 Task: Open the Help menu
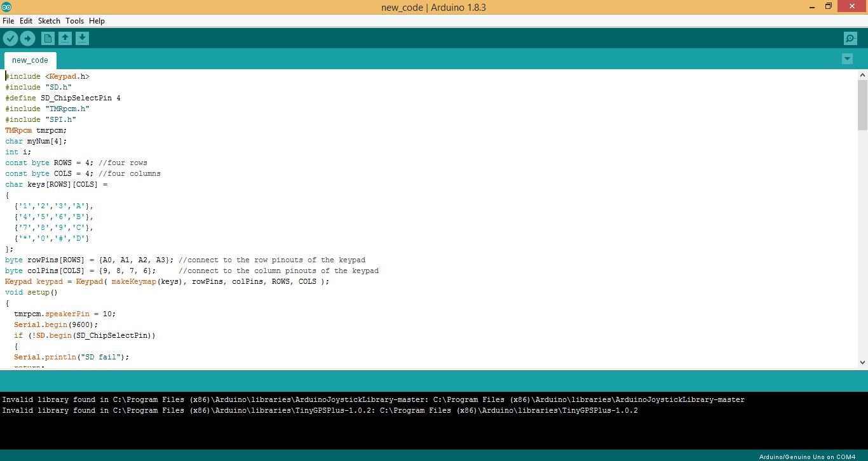[x=97, y=20]
